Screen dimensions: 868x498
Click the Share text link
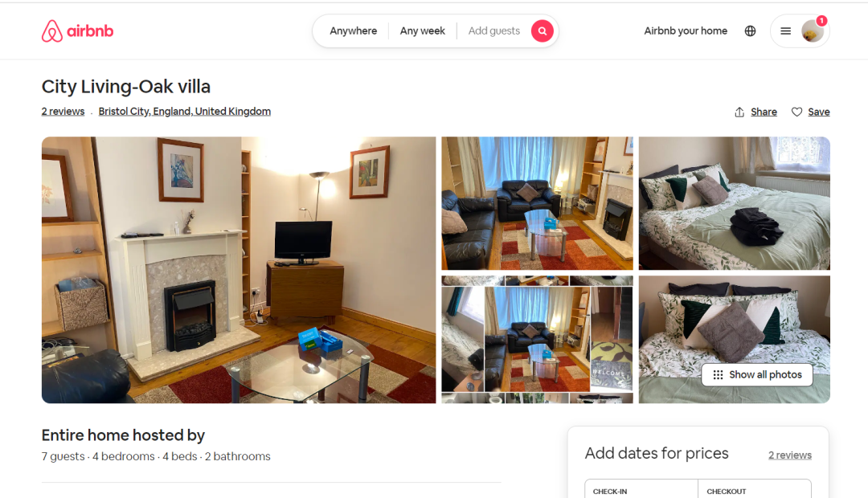point(764,112)
